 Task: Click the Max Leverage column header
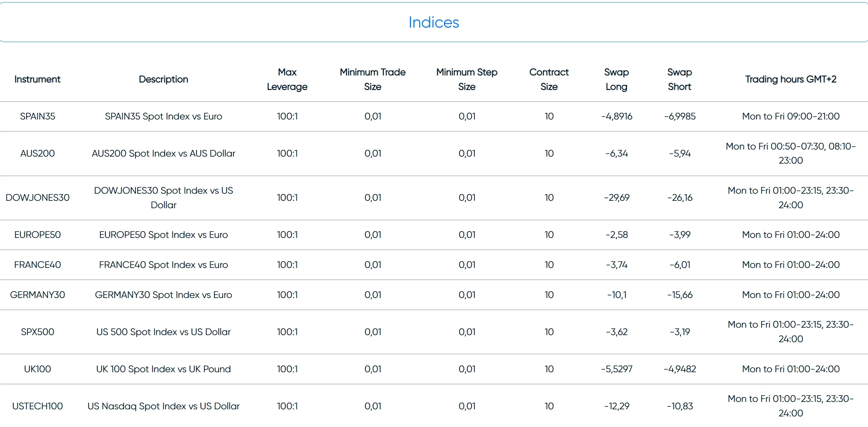(x=287, y=79)
